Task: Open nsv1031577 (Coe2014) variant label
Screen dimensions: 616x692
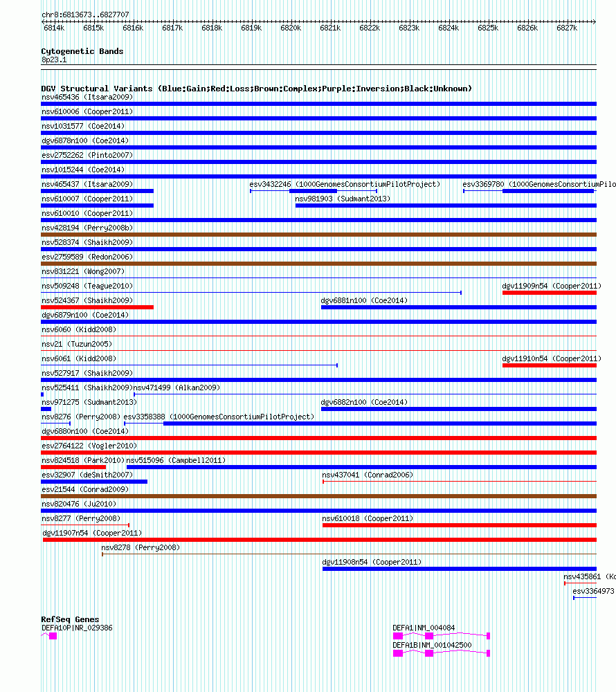Action: (83, 126)
